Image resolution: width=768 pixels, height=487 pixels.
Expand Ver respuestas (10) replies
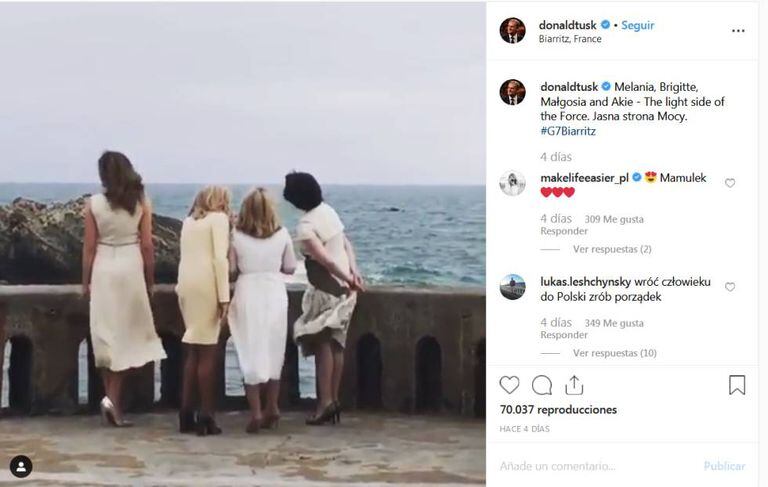pyautogui.click(x=614, y=353)
